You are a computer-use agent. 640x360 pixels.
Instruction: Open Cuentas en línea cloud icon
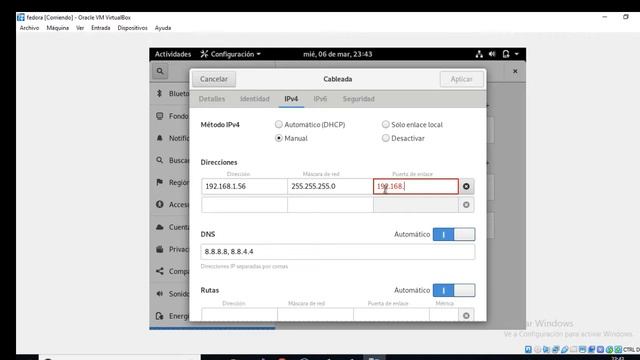pyautogui.click(x=160, y=227)
